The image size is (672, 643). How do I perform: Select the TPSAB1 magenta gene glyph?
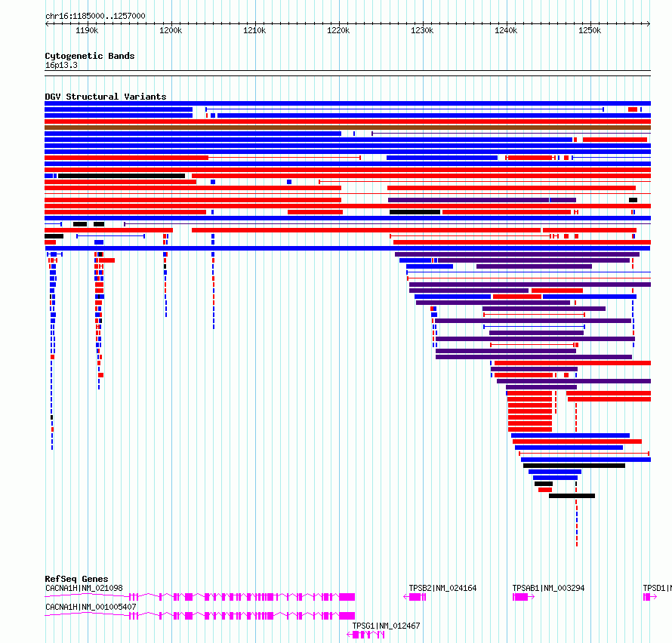(x=523, y=597)
